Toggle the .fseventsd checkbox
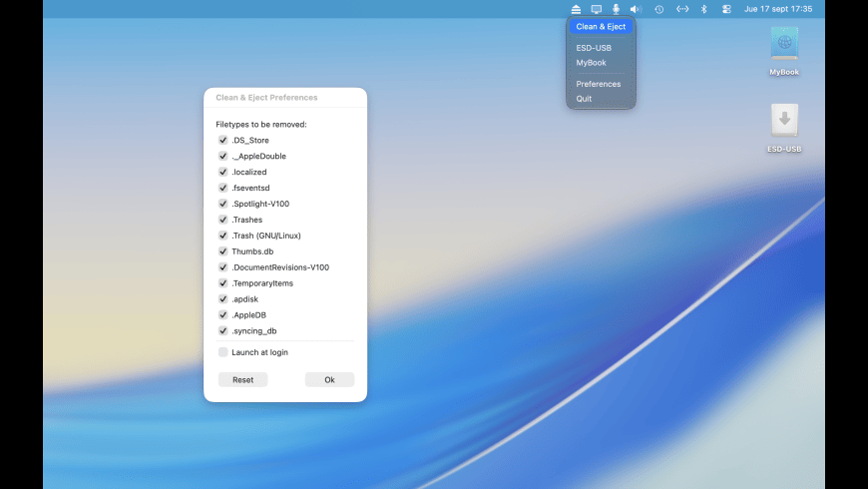868x489 pixels. pyautogui.click(x=223, y=188)
